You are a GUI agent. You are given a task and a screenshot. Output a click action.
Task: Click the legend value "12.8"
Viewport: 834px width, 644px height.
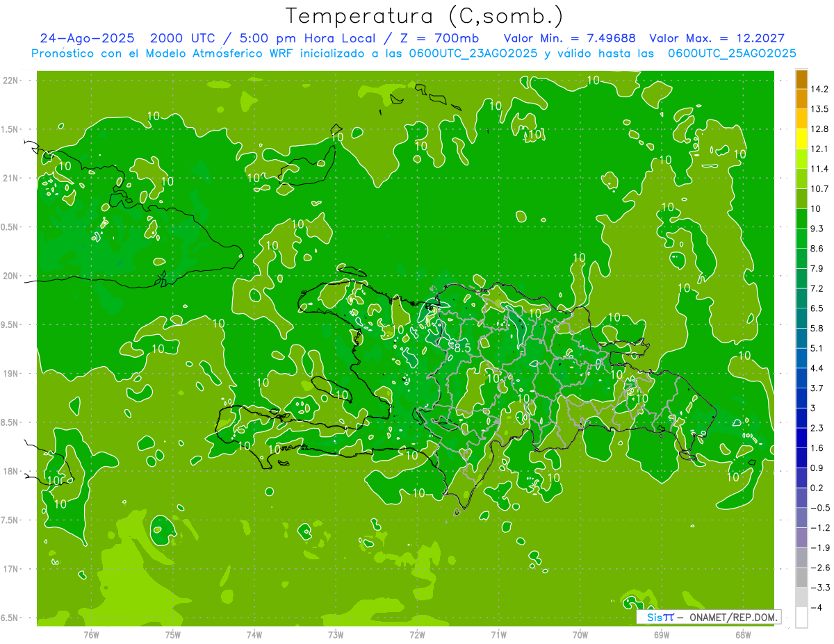click(x=820, y=129)
